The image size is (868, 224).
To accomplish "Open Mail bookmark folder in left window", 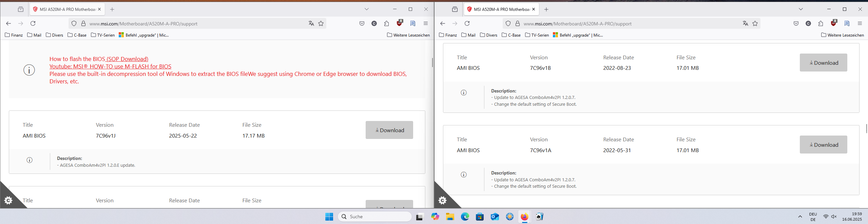I will click(34, 35).
